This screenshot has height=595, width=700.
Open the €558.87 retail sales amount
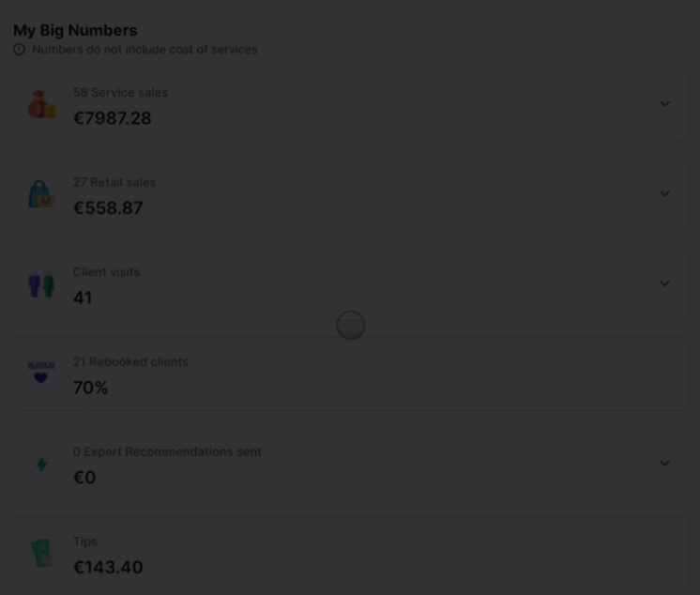(x=108, y=208)
